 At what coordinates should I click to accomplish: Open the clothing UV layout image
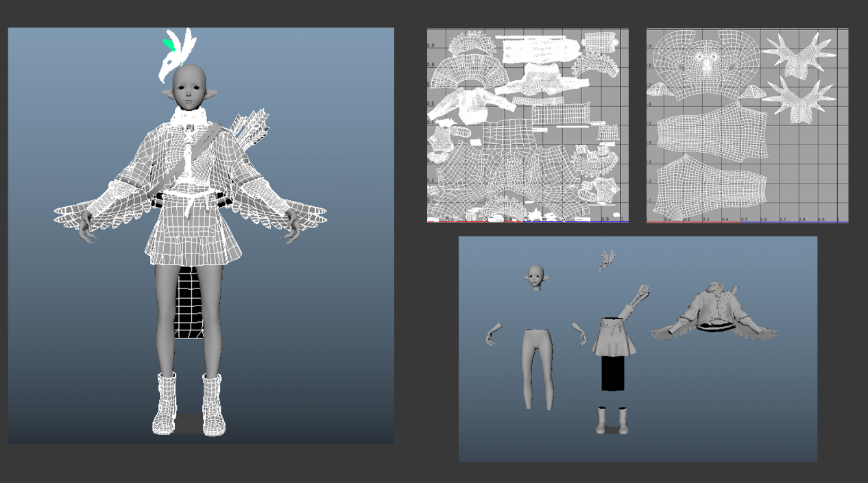(x=527, y=125)
